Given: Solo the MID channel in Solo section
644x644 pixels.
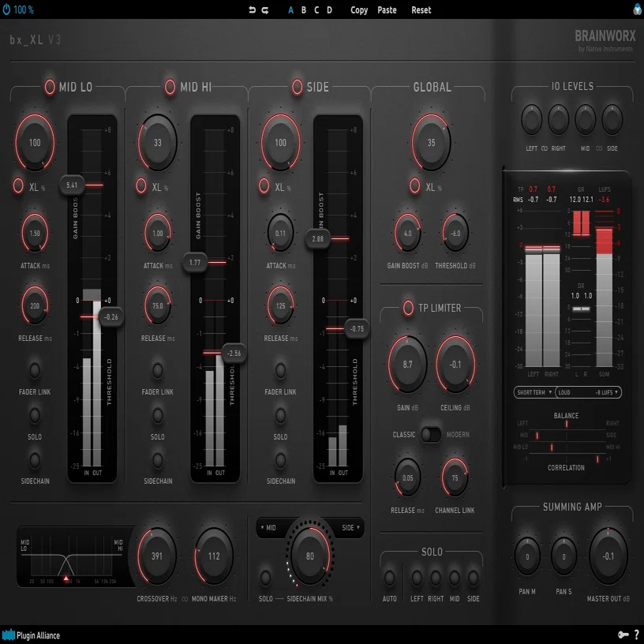Looking at the screenshot, I should (x=455, y=578).
